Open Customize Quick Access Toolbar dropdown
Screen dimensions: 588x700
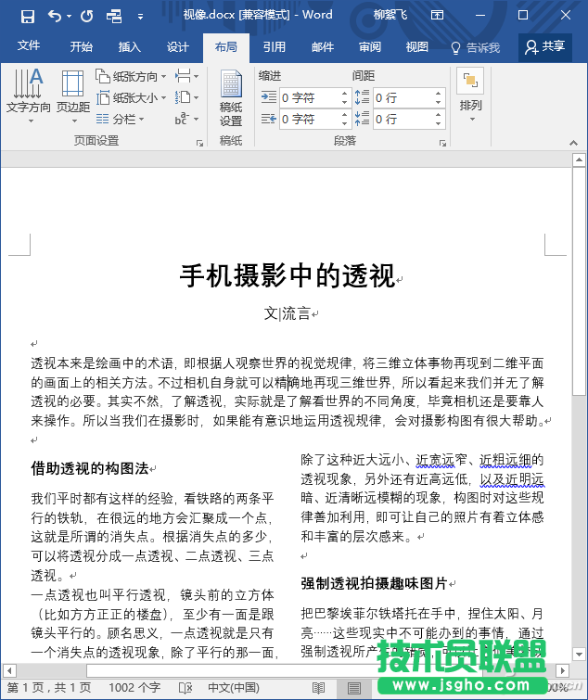click(x=140, y=17)
